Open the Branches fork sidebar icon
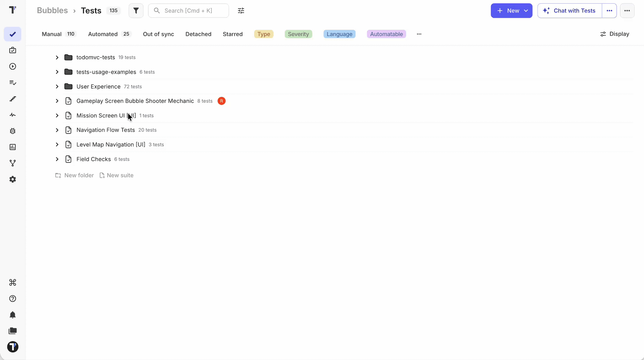644x360 pixels. [x=12, y=163]
